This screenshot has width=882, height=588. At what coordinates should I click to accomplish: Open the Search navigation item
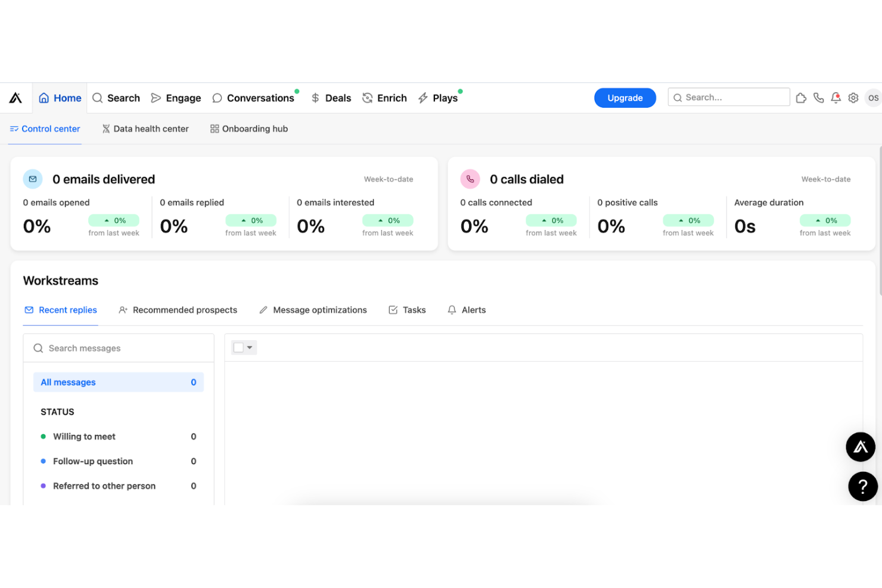[116, 98]
